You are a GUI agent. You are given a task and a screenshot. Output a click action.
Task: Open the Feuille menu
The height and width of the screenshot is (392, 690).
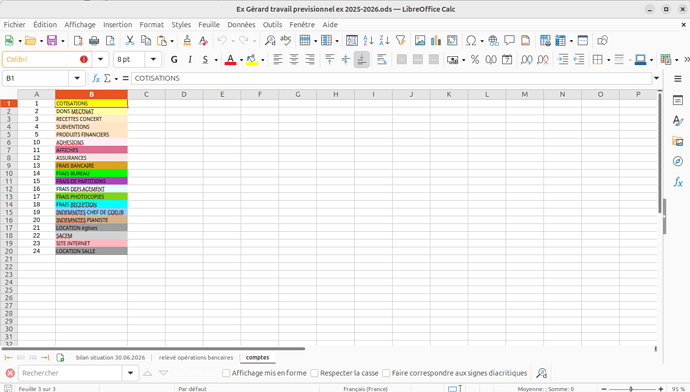tap(209, 25)
